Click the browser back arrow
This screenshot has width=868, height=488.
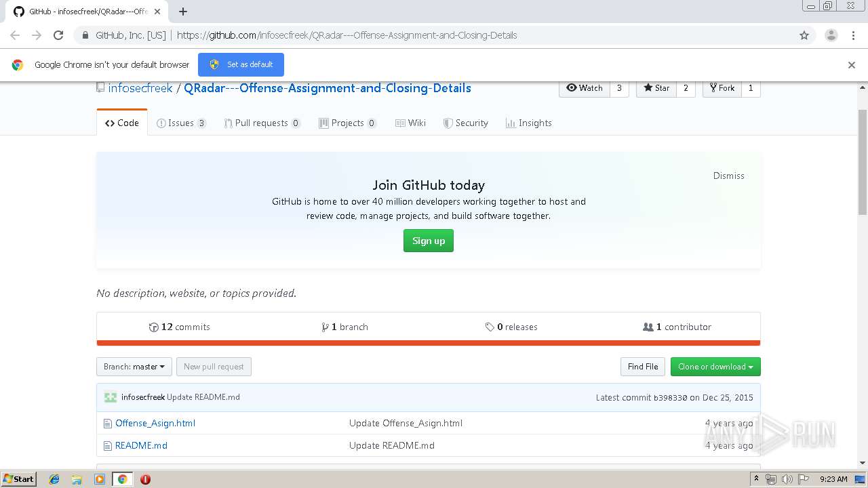tap(15, 35)
